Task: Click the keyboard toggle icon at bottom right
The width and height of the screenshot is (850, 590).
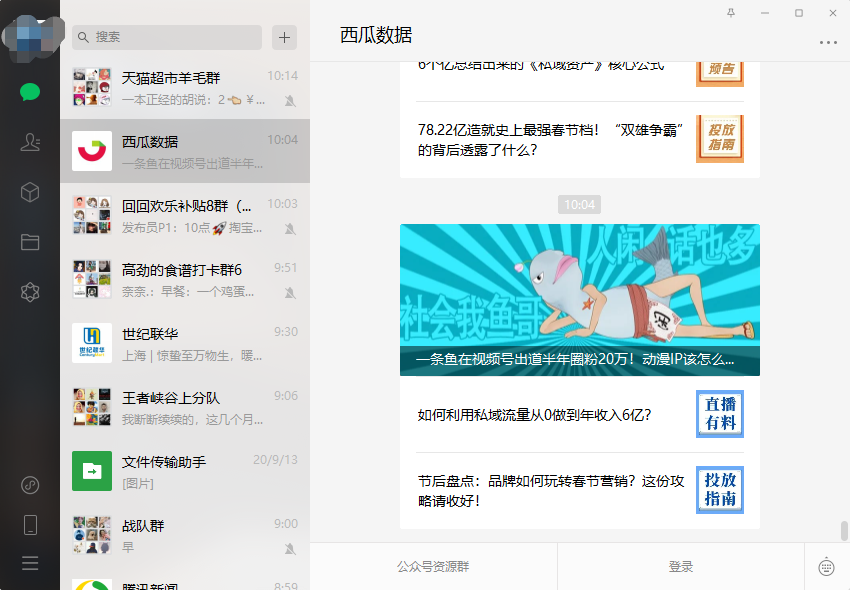Action: coord(827,567)
